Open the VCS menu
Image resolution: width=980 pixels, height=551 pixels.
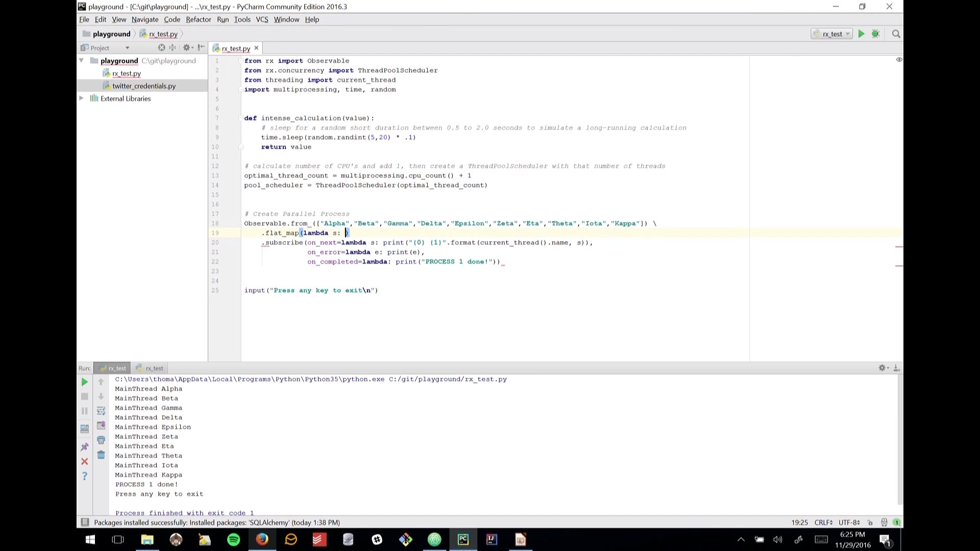(262, 19)
